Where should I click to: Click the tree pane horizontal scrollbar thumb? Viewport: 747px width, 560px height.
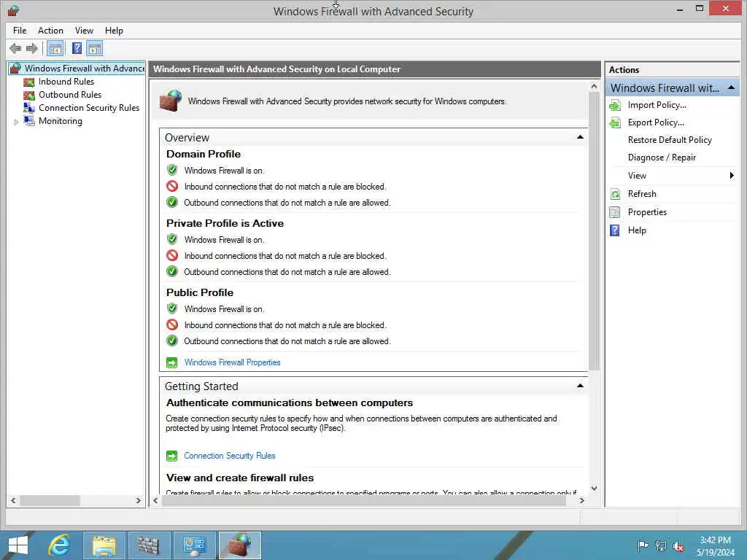50,500
